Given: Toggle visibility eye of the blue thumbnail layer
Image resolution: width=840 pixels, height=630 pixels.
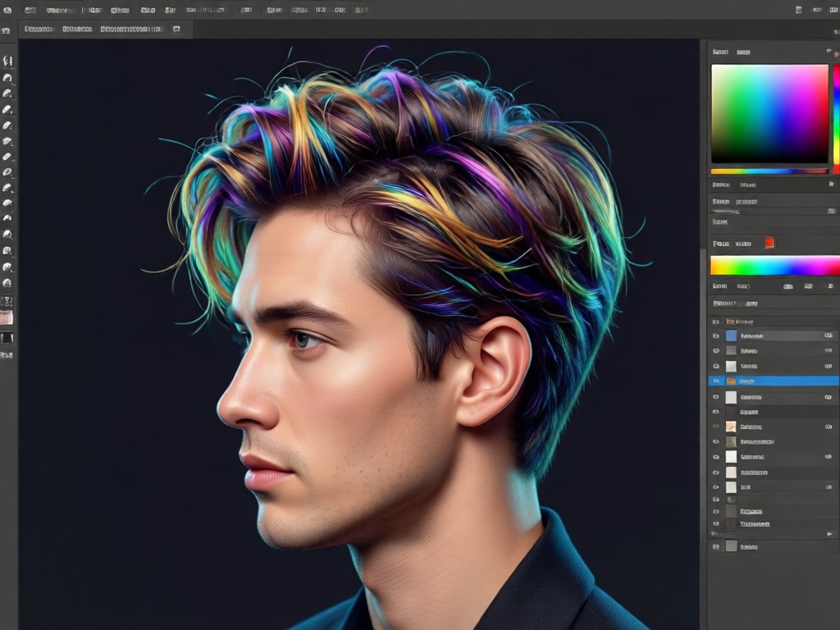Looking at the screenshot, I should 715,336.
